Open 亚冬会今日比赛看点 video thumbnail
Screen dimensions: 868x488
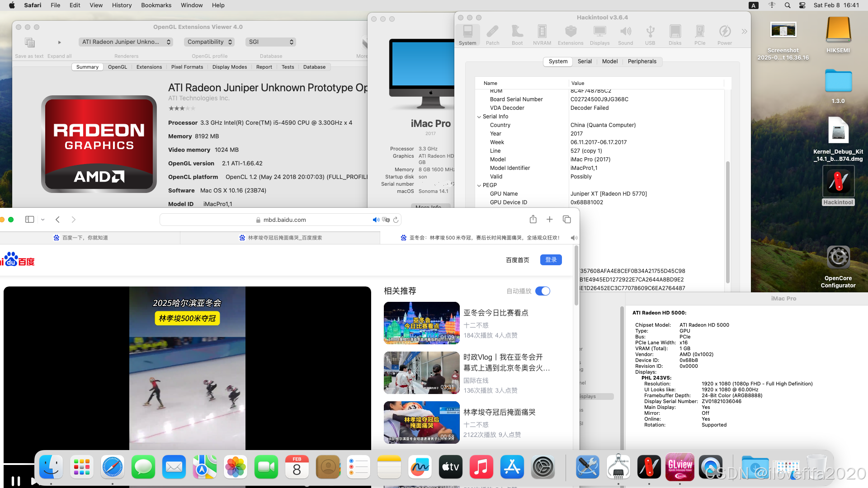(421, 323)
